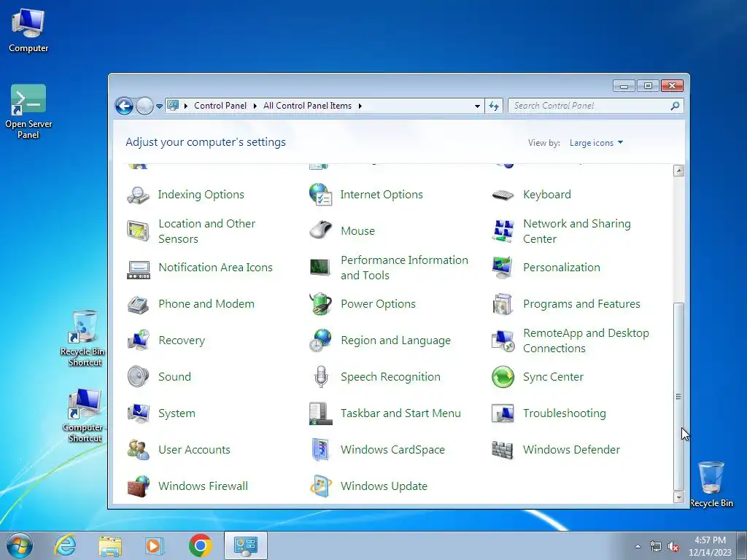Viewport: 747px width, 560px height.
Task: Open the Internet Options globe icon
Action: tap(321, 195)
